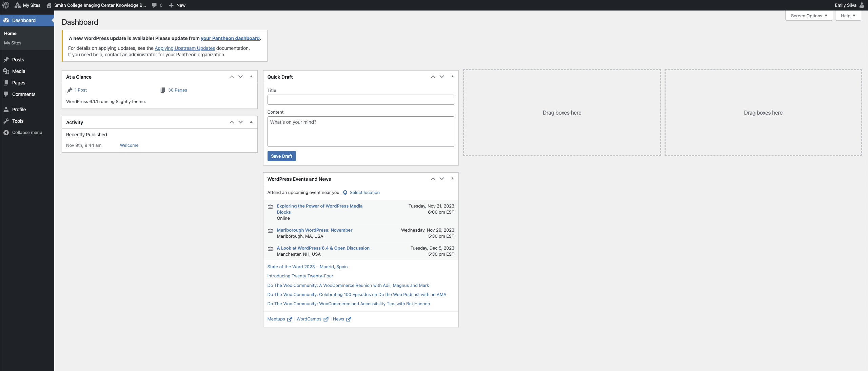
Task: Click the WordPress logo in admin bar
Action: tap(6, 5)
